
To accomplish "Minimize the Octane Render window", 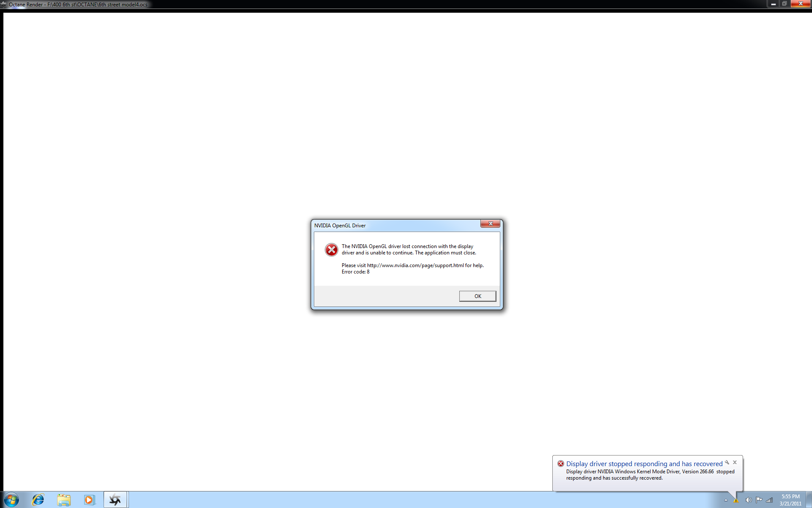I will (774, 4).
